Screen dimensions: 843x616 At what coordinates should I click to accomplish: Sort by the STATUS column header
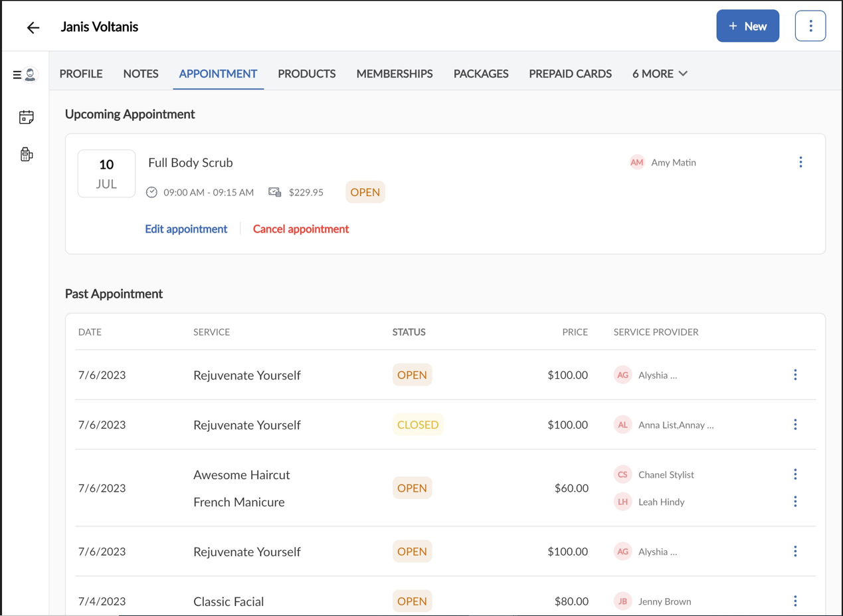pos(409,332)
